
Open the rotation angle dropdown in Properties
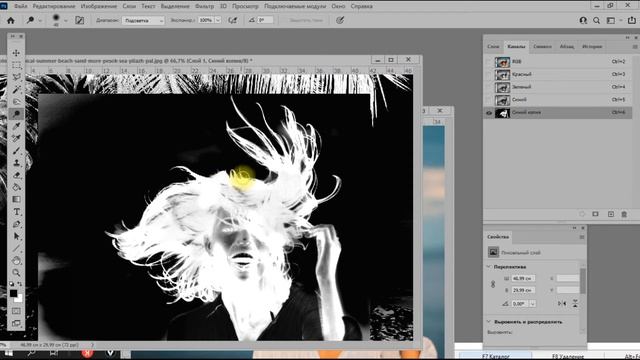[x=533, y=304]
